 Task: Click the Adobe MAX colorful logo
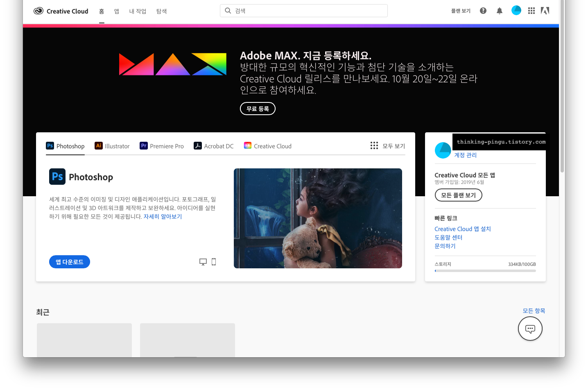(173, 64)
